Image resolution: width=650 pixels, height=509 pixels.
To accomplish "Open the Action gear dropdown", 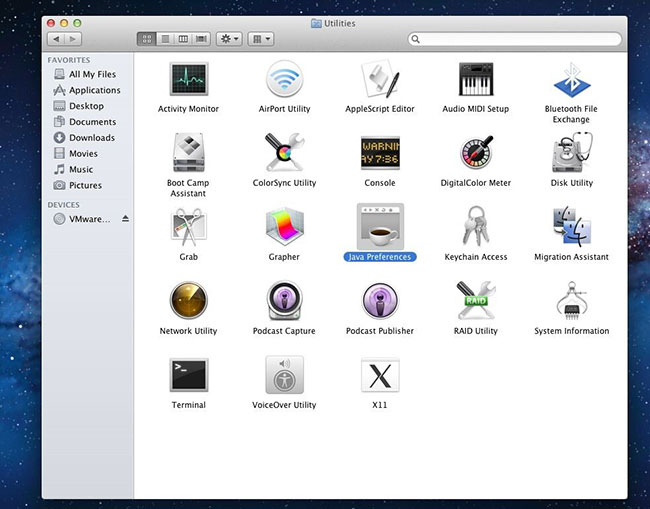I will 229,39.
